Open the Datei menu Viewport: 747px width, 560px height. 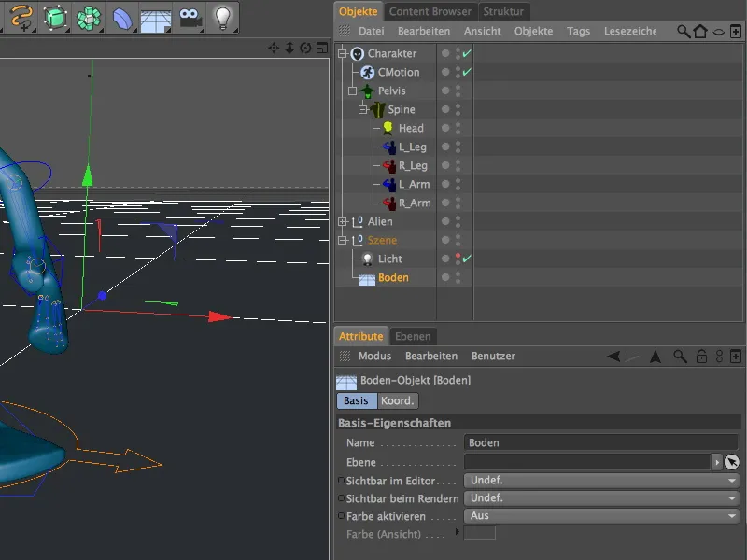(x=371, y=32)
